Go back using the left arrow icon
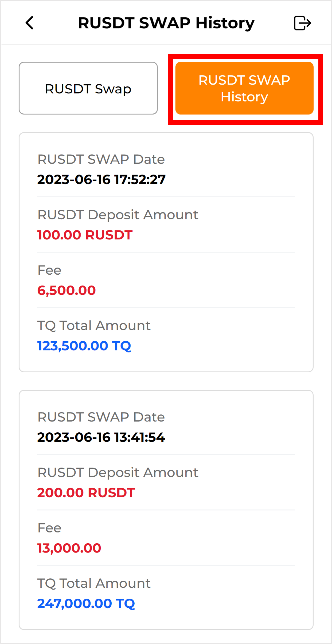Image resolution: width=332 pixels, height=644 pixels. (x=30, y=23)
